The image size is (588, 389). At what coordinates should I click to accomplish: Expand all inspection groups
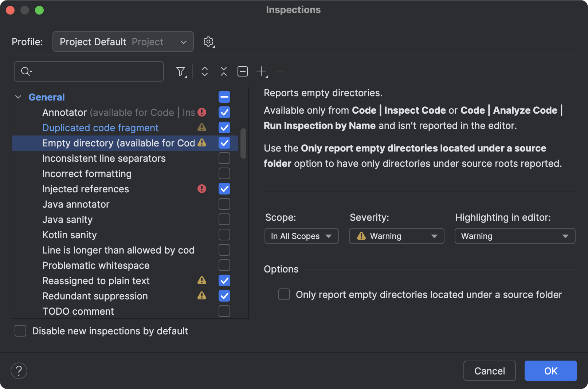pyautogui.click(x=204, y=71)
